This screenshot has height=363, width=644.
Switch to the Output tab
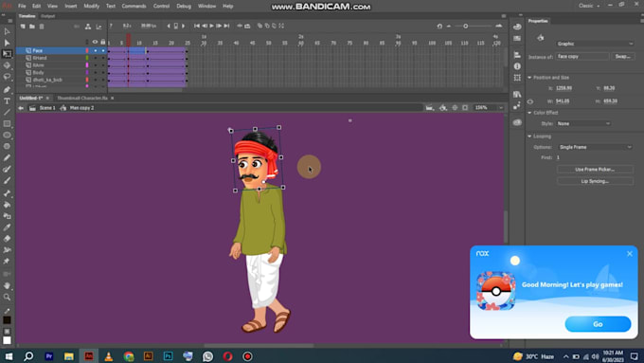pos(47,16)
